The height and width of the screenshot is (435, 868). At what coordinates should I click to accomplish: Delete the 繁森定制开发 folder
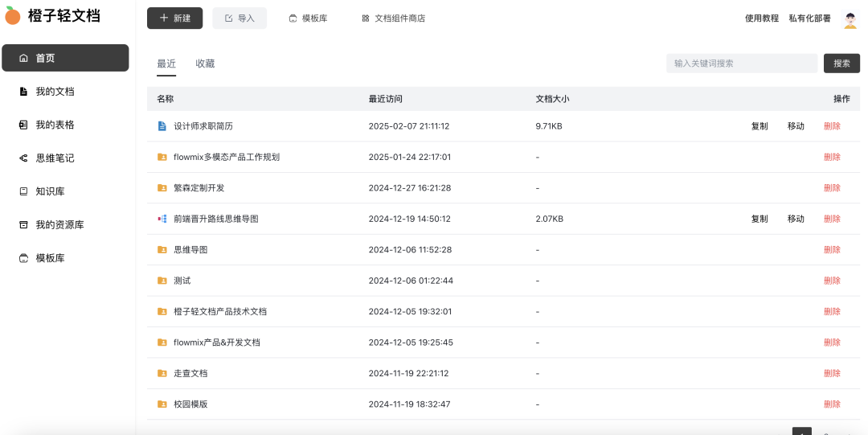[x=832, y=188]
